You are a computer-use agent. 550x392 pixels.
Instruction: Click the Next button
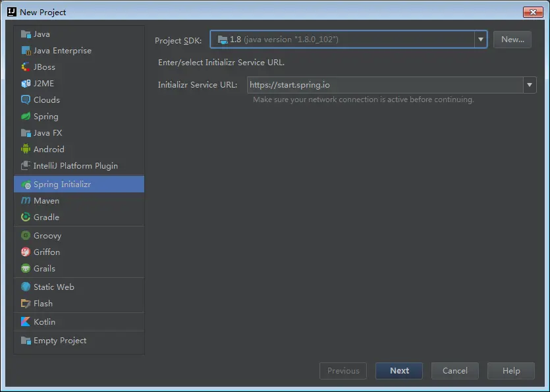coord(399,371)
